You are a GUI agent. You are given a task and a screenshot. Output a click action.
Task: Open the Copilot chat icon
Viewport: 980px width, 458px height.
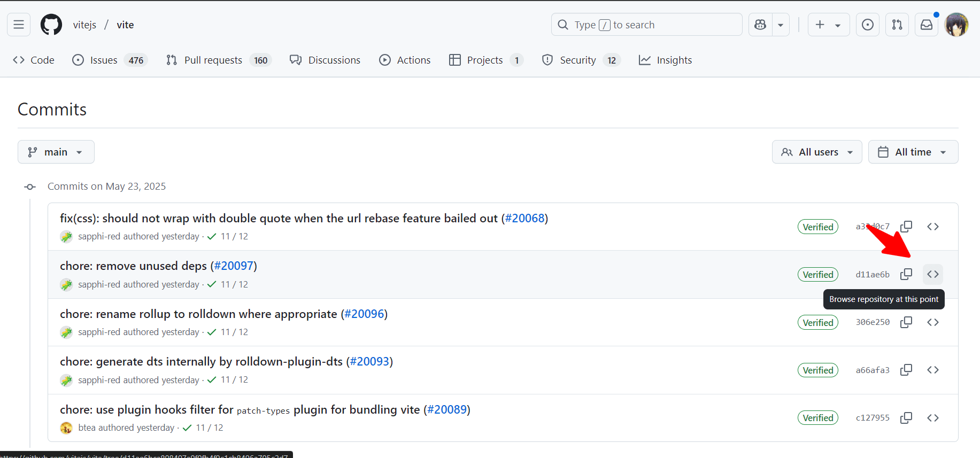point(760,25)
